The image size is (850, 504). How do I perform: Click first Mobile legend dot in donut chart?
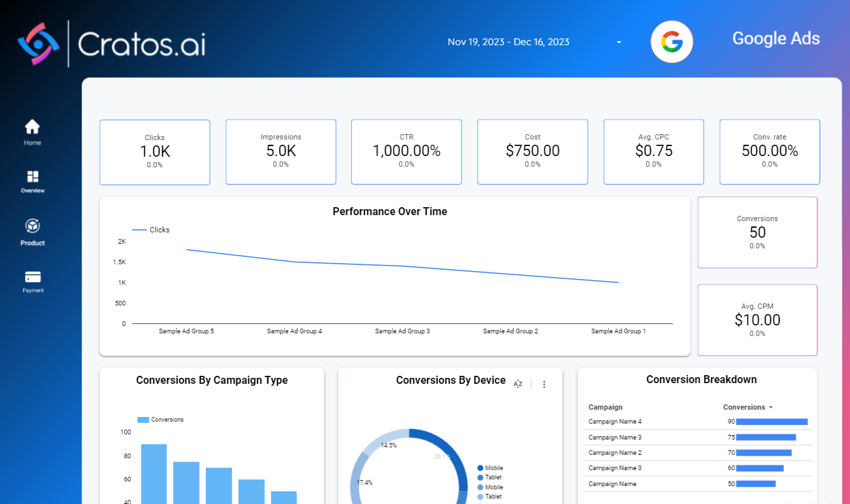tap(480, 468)
